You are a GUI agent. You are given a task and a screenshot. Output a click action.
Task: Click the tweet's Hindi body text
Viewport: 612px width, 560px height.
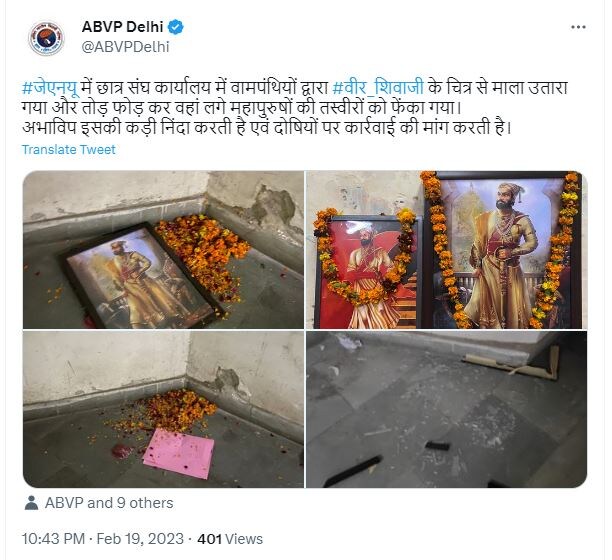tap(295, 108)
